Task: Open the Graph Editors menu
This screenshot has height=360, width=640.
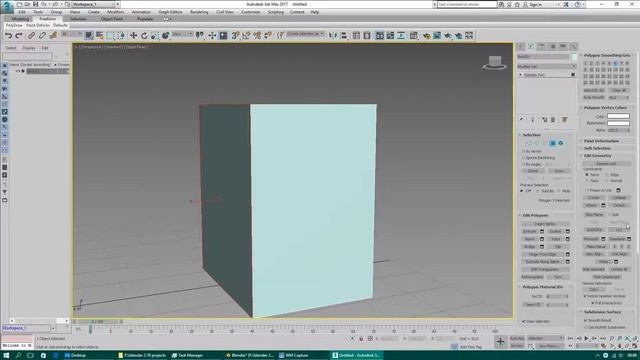Action: [170, 12]
